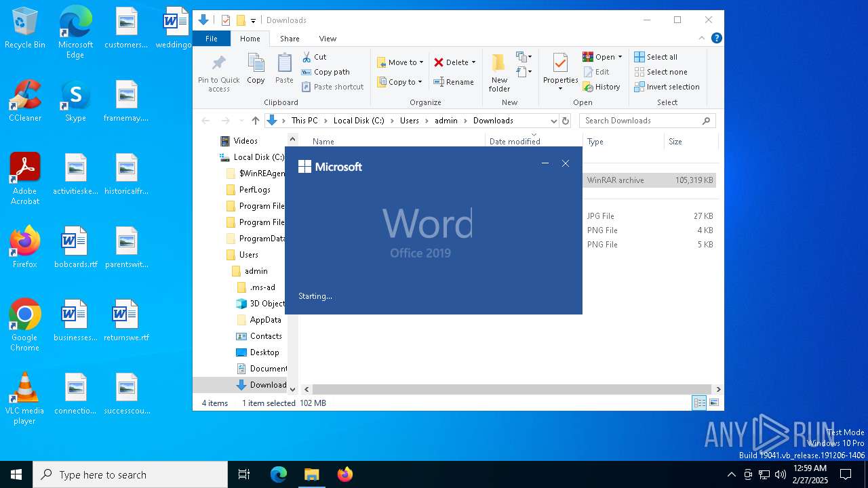Click the Cut scissors button

[315, 57]
